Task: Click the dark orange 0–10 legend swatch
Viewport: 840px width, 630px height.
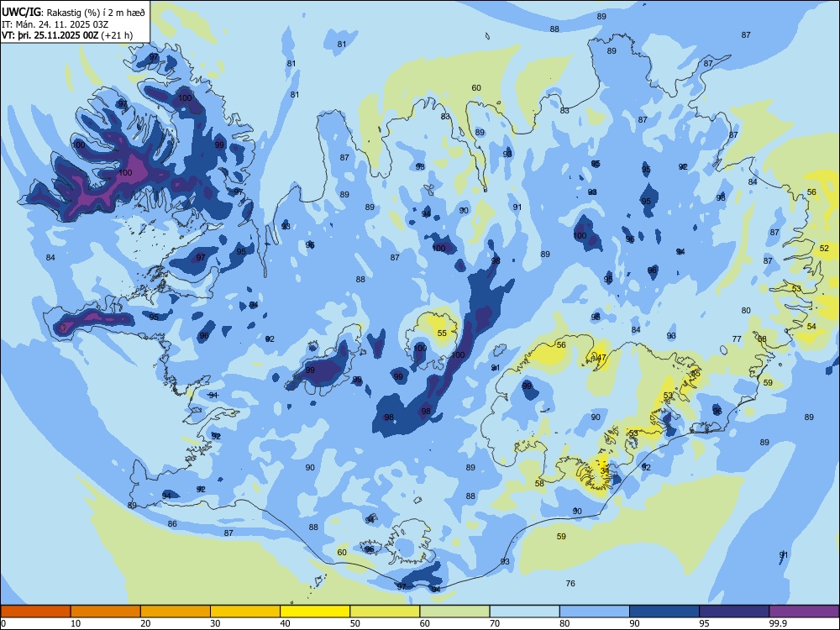Action: tap(35, 612)
